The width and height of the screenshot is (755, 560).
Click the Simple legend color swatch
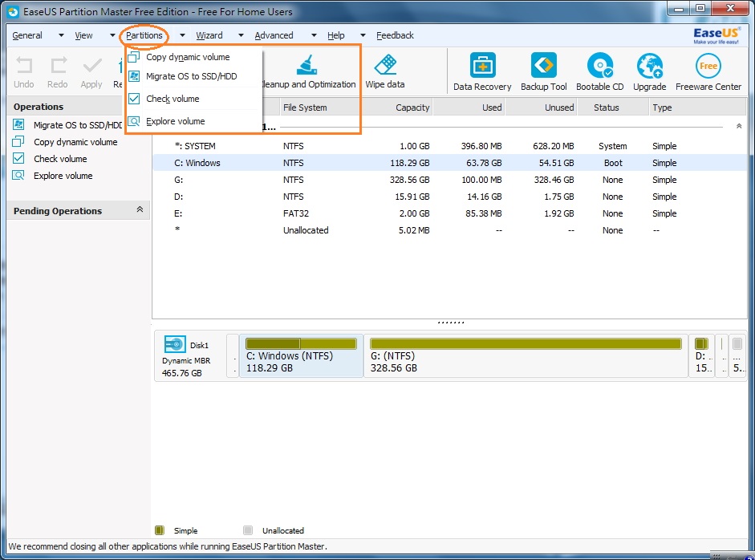coord(160,530)
